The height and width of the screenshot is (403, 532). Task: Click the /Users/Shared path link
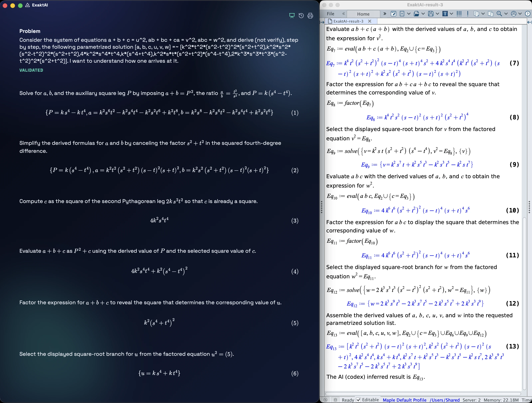[444, 400]
